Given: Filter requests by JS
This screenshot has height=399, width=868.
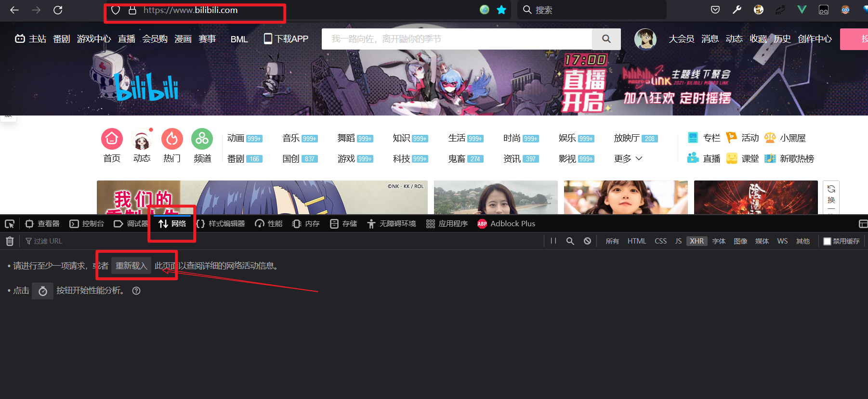Looking at the screenshot, I should point(678,241).
